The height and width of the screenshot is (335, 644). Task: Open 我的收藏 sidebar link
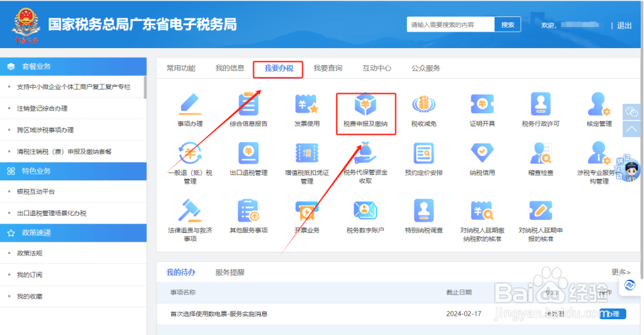coord(29,296)
